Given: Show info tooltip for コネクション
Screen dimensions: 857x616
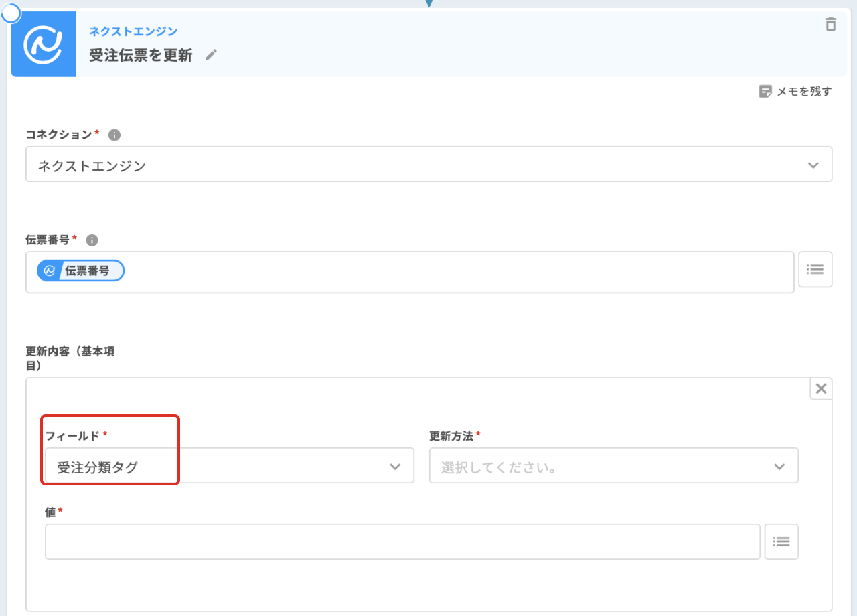Looking at the screenshot, I should [114, 135].
